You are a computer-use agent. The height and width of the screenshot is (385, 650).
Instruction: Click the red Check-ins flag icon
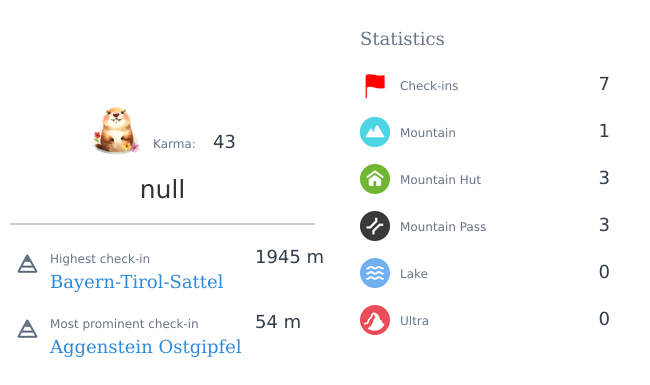pyautogui.click(x=375, y=85)
